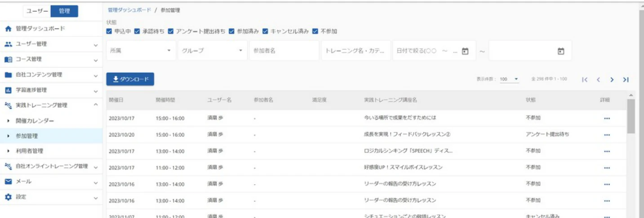Expand the 設定 menu chevron
Screen dimensions: 644x218
click(x=96, y=198)
